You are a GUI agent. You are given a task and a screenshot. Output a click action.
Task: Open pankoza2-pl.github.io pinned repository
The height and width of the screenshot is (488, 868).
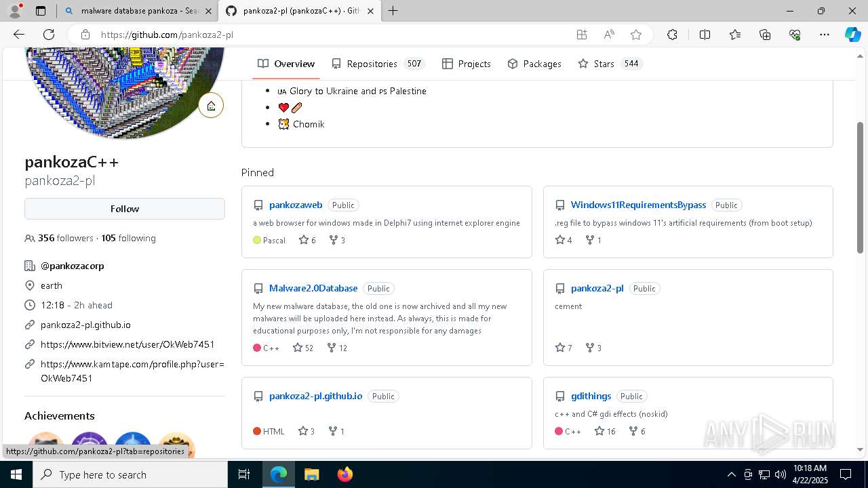[315, 396]
